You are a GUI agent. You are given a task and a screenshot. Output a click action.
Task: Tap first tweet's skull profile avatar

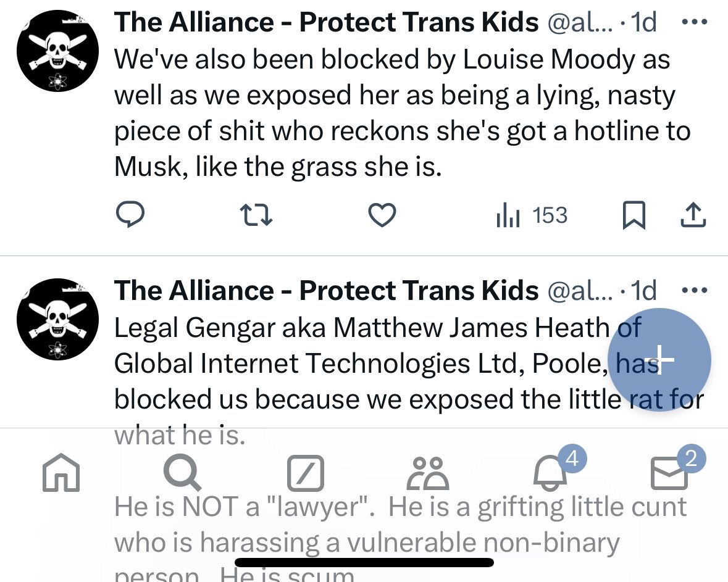click(x=57, y=51)
